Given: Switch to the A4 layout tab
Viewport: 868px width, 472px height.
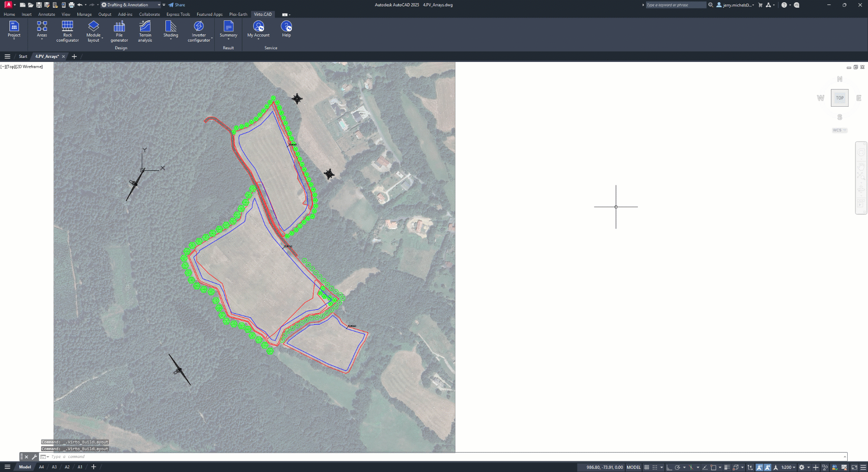Looking at the screenshot, I should click(42, 467).
